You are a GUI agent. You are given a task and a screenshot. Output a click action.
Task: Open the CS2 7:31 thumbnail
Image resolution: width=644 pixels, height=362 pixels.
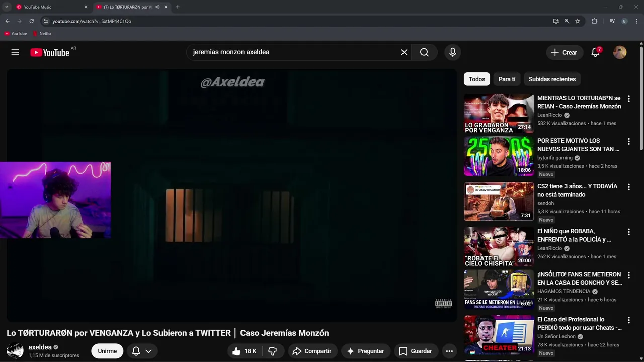point(499,201)
